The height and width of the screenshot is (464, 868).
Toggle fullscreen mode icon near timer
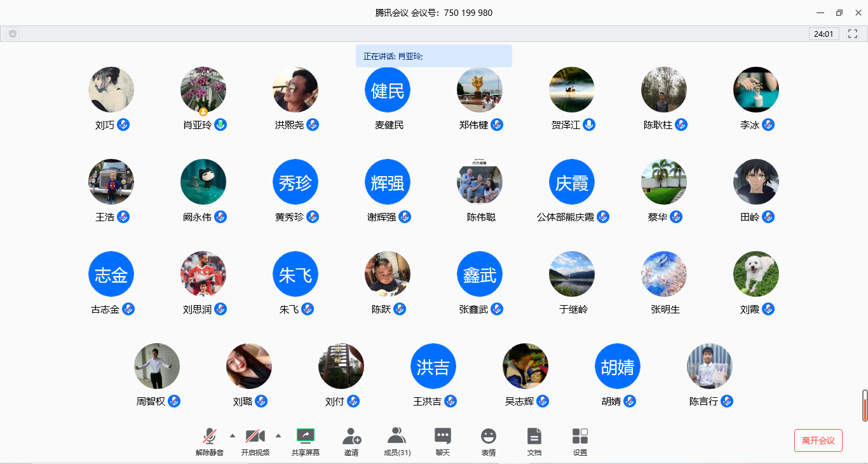tap(853, 34)
